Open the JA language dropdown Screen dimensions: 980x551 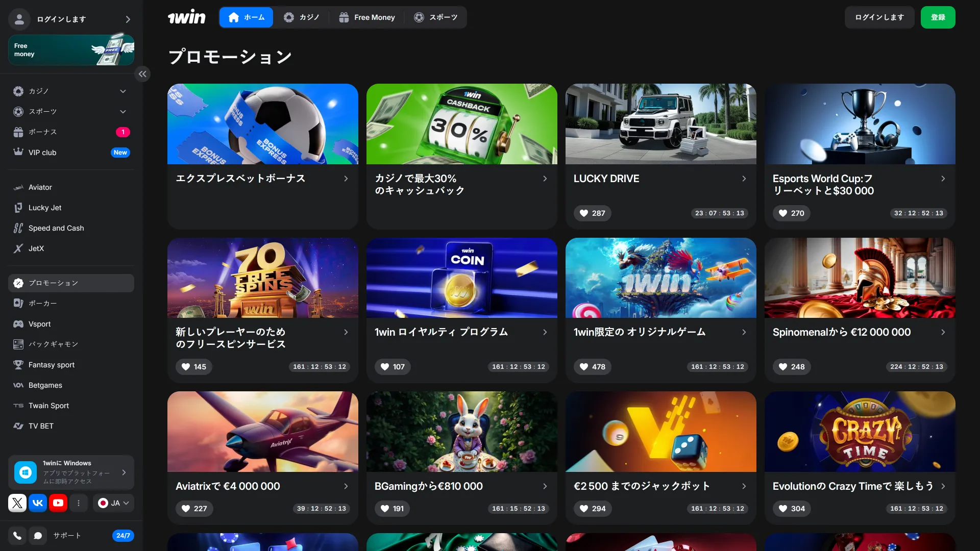pyautogui.click(x=114, y=503)
